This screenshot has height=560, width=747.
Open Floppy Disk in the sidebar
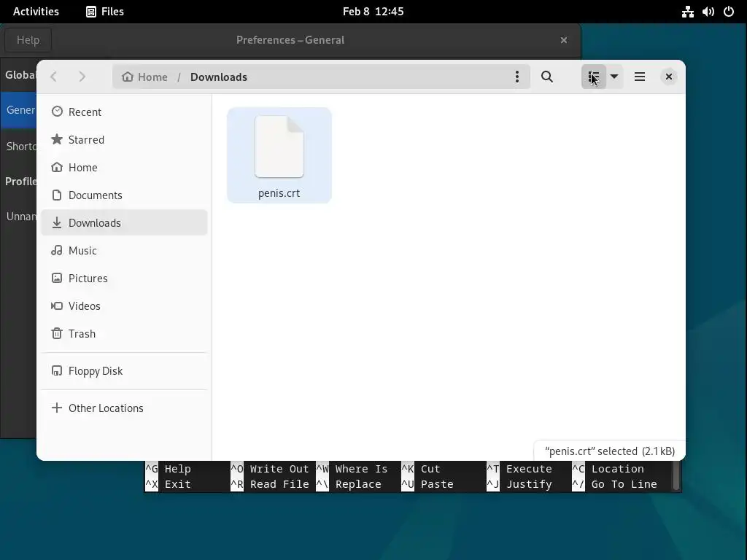pos(124,370)
